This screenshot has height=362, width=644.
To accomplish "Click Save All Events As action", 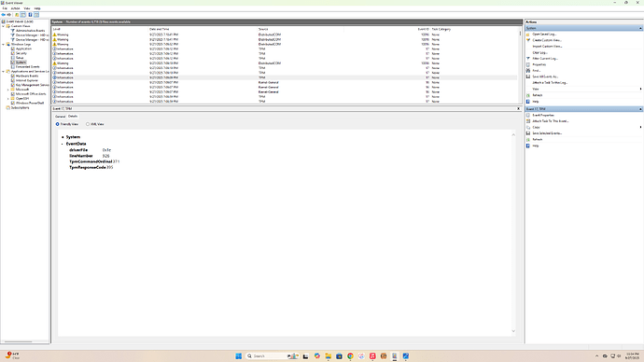I will (545, 77).
